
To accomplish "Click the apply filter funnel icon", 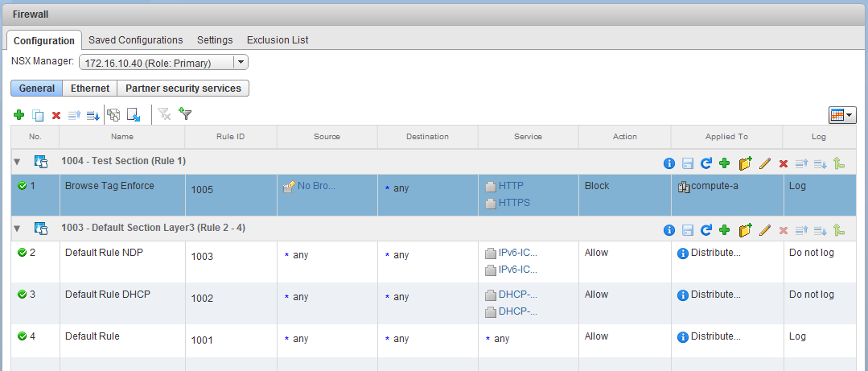I will tap(185, 115).
